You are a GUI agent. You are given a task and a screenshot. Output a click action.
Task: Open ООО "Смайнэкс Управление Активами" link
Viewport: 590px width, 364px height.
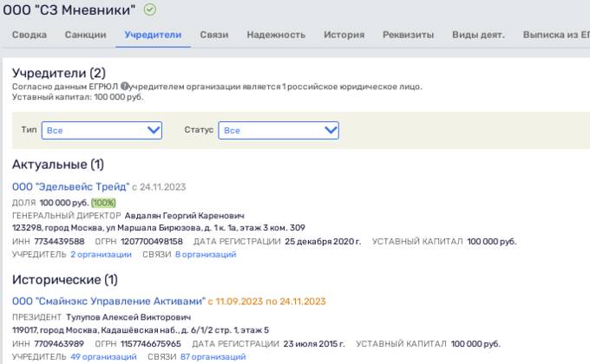pos(108,301)
